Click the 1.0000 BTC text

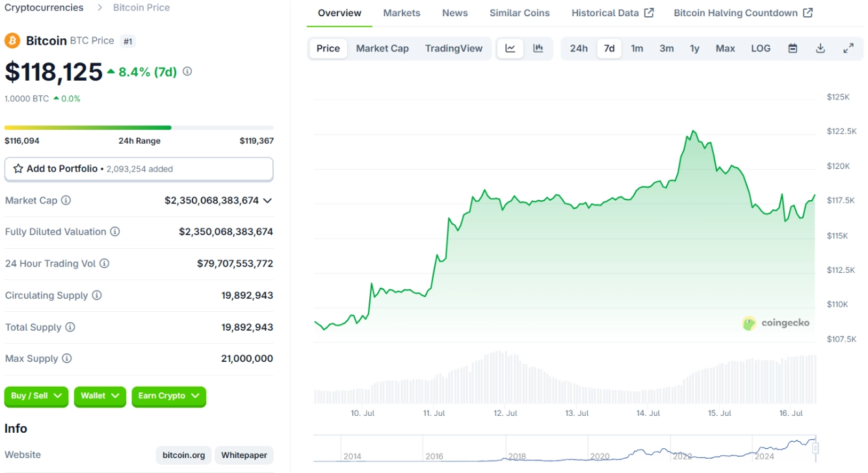click(x=27, y=99)
